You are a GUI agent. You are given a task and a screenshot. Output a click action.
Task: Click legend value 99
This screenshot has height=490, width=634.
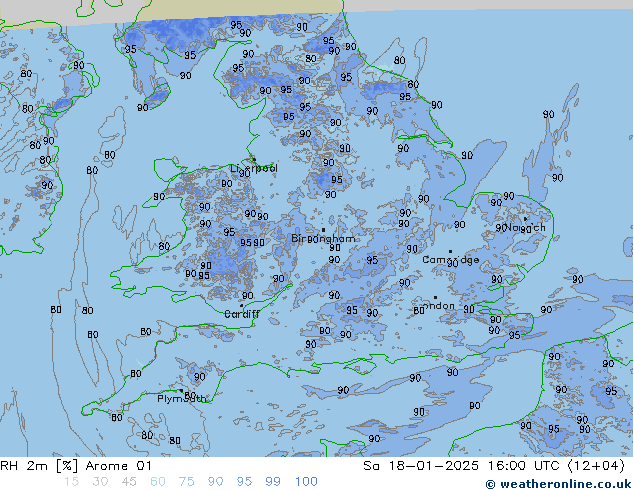273,482
